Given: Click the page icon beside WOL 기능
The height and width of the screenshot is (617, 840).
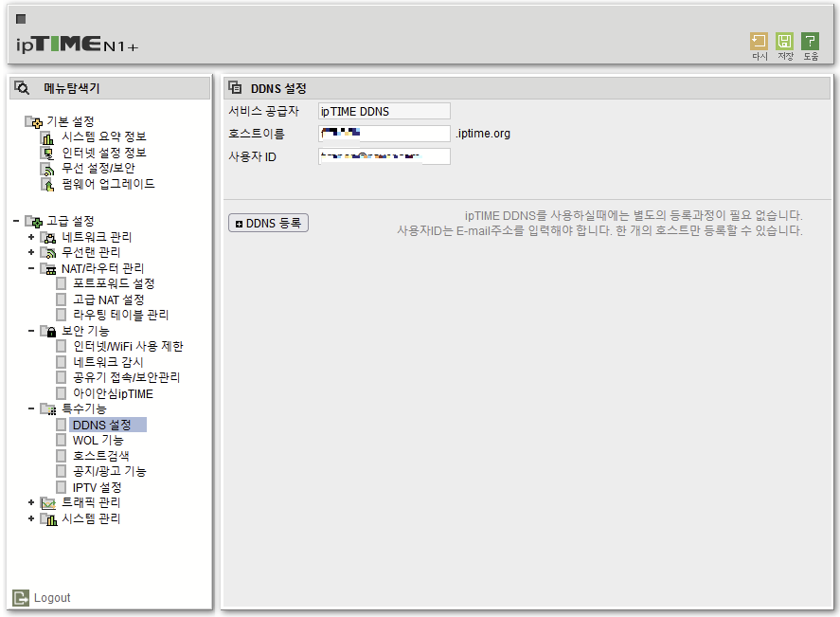Looking at the screenshot, I should click(x=62, y=440).
